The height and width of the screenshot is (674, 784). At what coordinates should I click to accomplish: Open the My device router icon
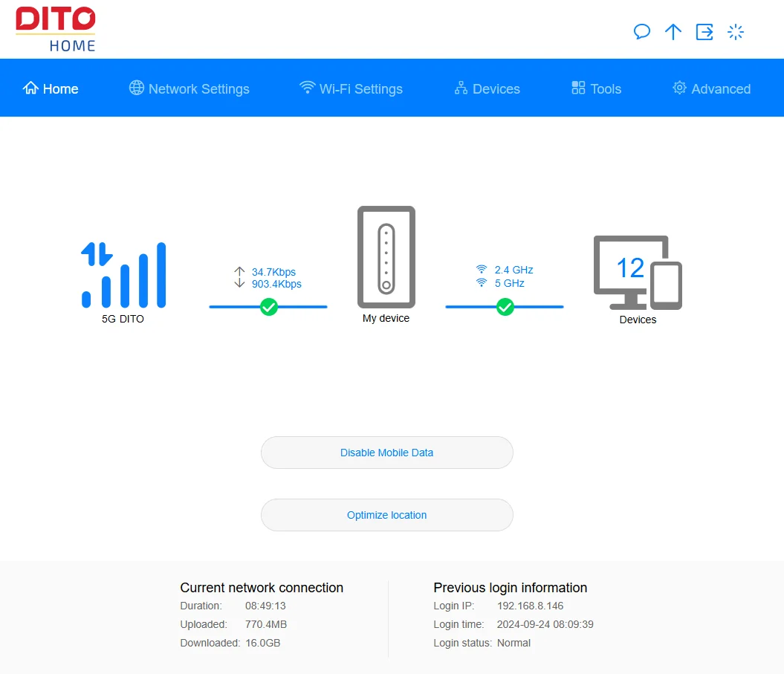pos(386,257)
